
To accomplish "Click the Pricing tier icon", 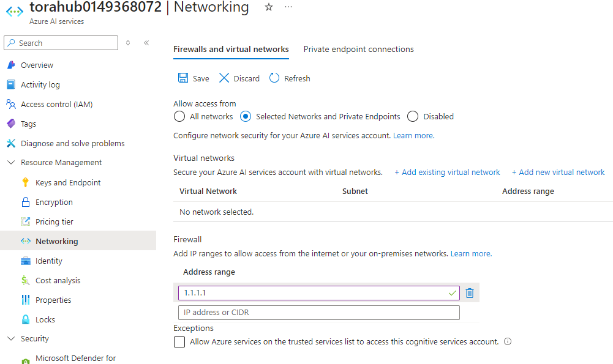I will tap(25, 221).
